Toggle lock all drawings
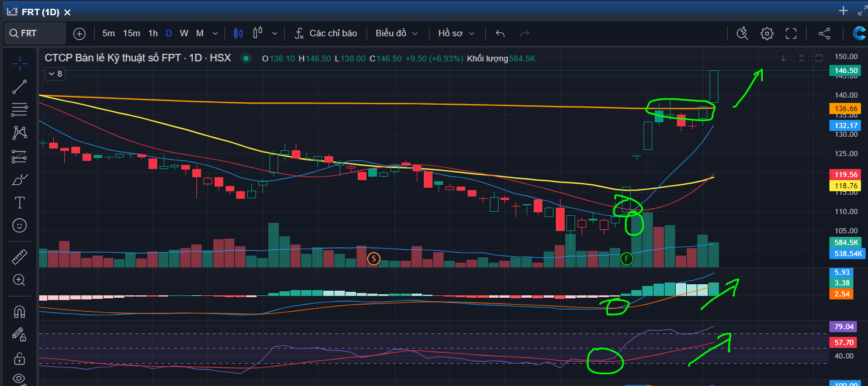 (20, 358)
